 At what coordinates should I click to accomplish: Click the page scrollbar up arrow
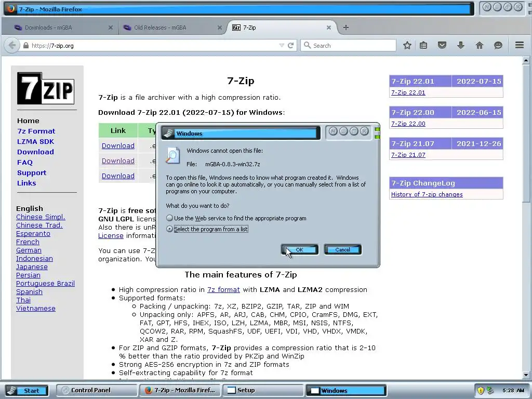(x=526, y=60)
